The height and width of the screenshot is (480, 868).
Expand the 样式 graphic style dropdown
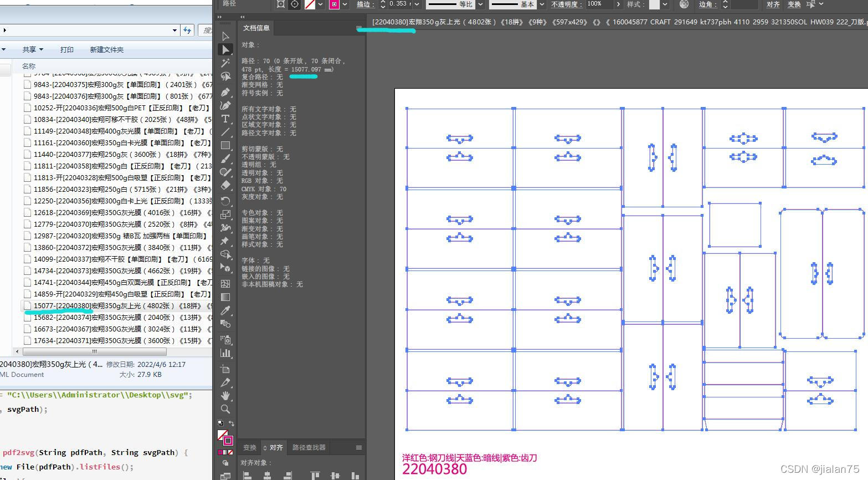point(665,4)
